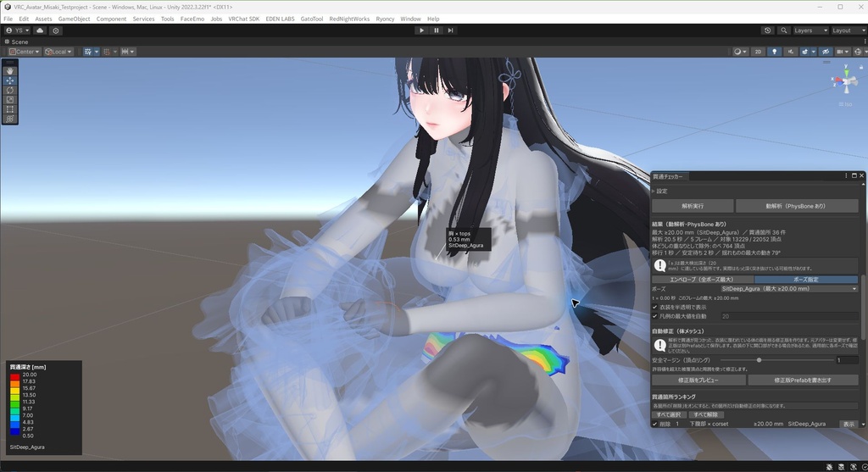
Task: Select エンベロープ (全ポーズ最大) mode
Action: [702, 280]
